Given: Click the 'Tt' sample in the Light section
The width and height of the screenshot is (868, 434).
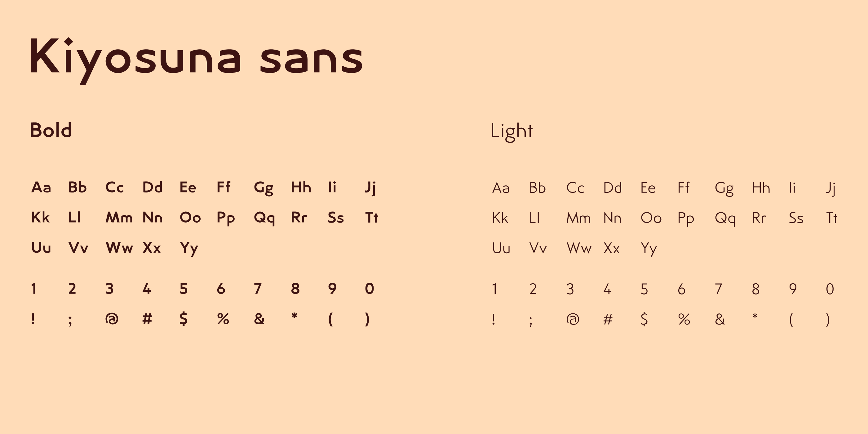Looking at the screenshot, I should [832, 218].
